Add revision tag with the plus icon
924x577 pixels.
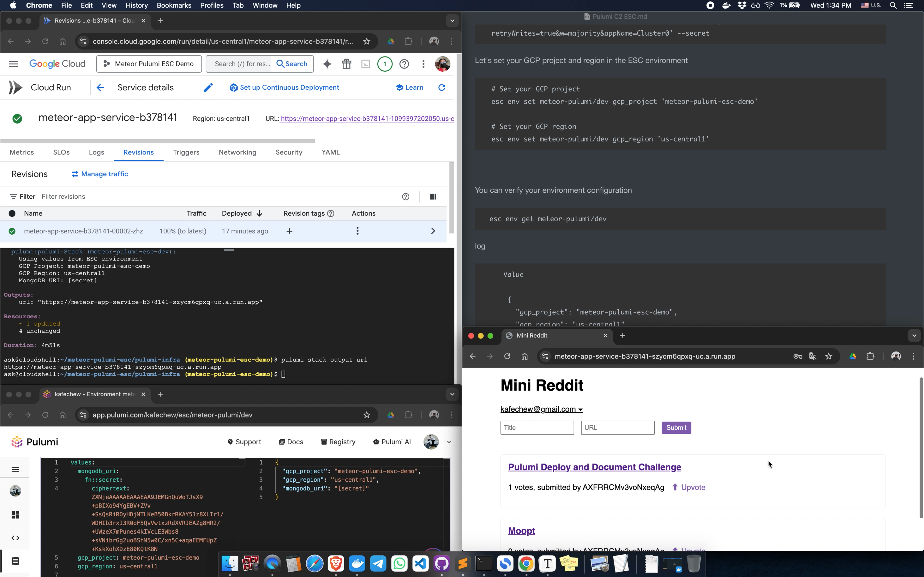289,231
